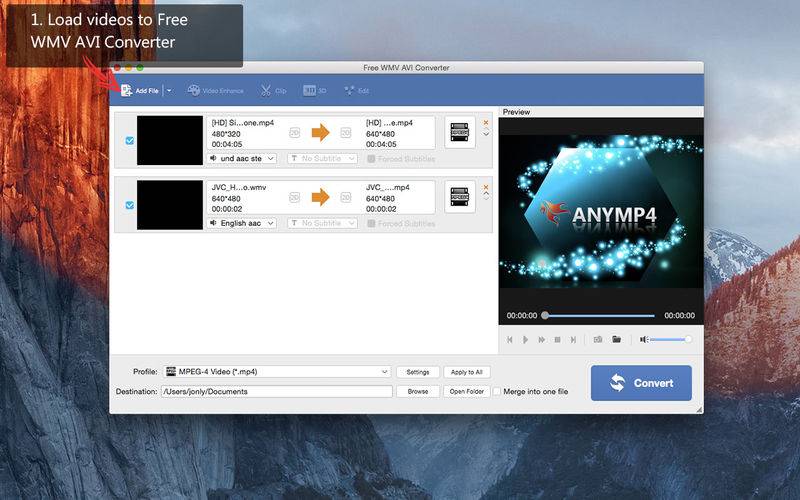This screenshot has height=500, width=800.
Task: Take a snapshot with the camera icon
Action: pos(597,340)
